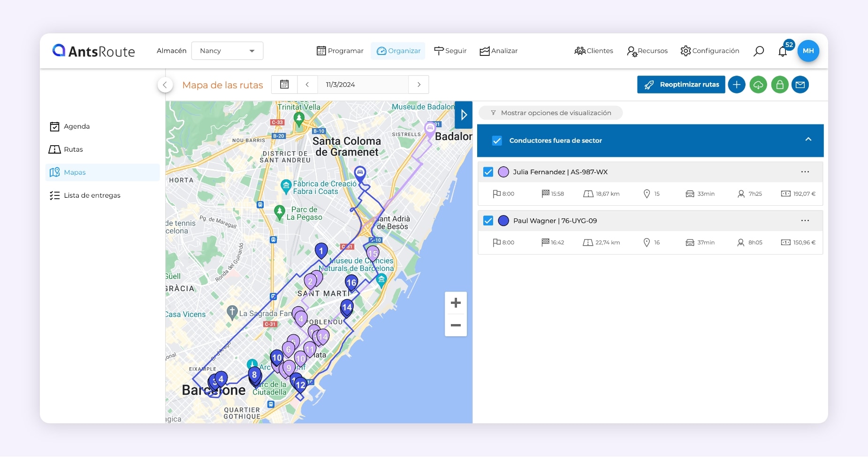Toggle the Conductores fuera de sector checkbox

coord(497,140)
